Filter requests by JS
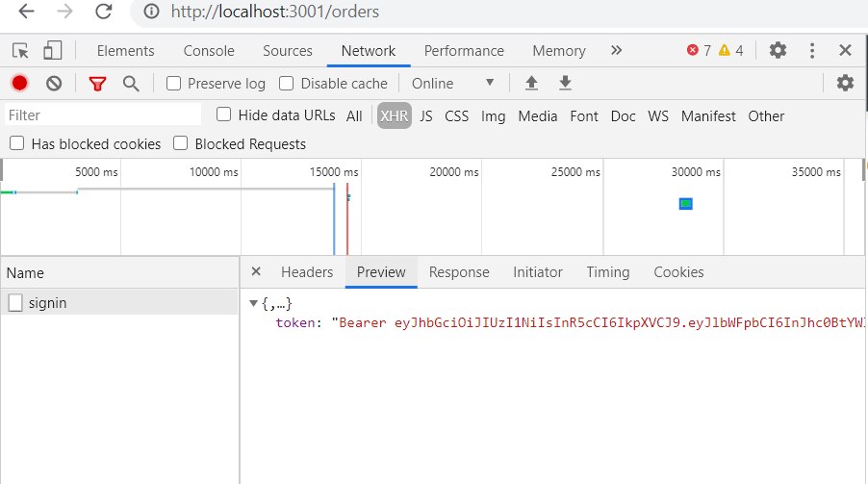Image resolution: width=868 pixels, height=484 pixels. 425,115
